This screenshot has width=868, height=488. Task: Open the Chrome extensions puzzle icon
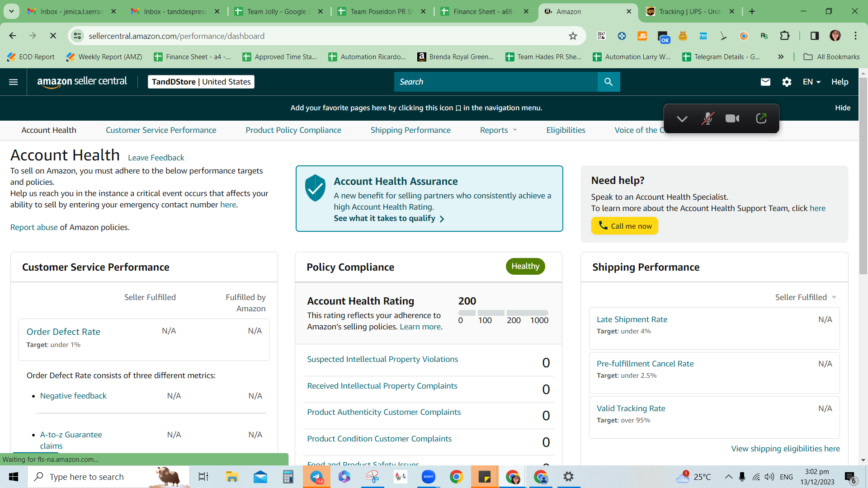pos(785,36)
